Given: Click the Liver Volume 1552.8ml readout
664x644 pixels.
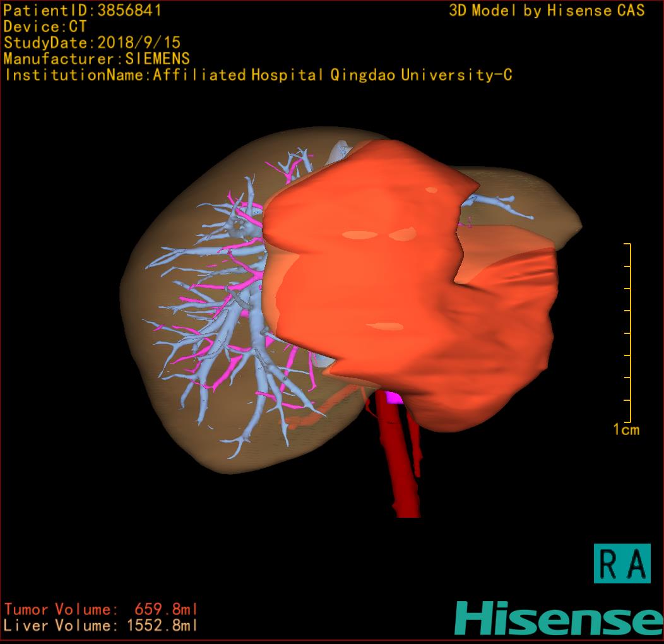Looking at the screenshot, I should tap(101, 626).
